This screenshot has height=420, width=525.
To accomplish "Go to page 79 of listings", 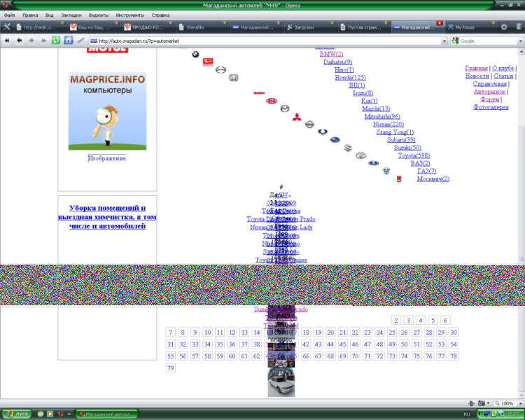I will coord(171,368).
